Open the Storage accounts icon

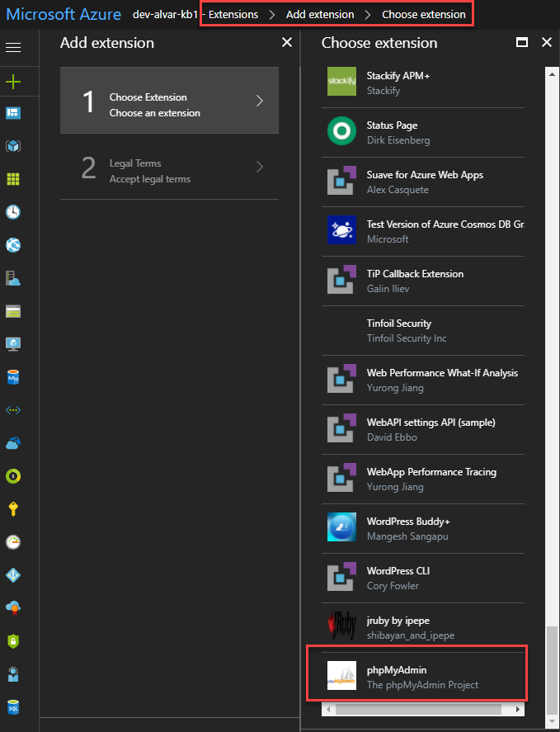[x=13, y=311]
